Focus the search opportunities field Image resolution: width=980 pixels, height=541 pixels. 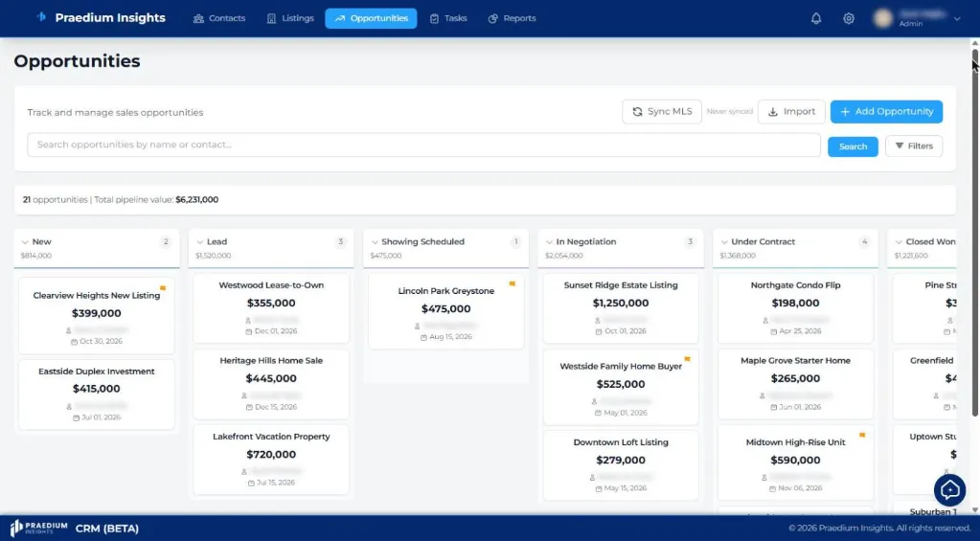click(423, 145)
